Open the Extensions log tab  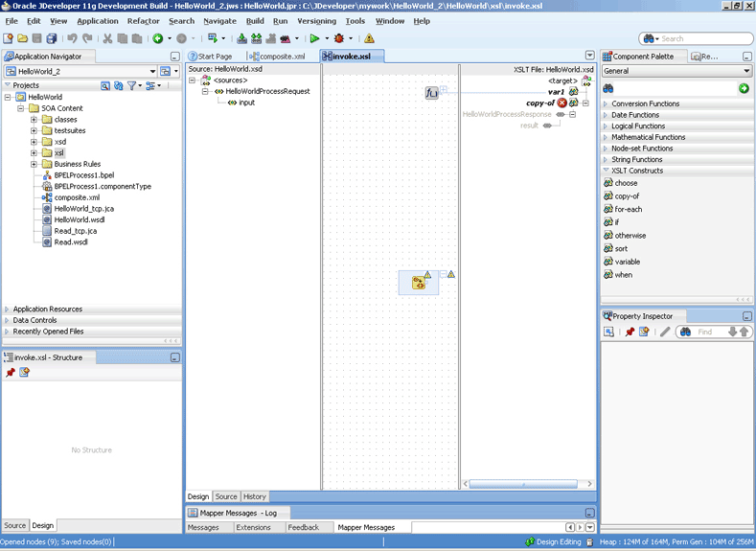click(x=253, y=527)
